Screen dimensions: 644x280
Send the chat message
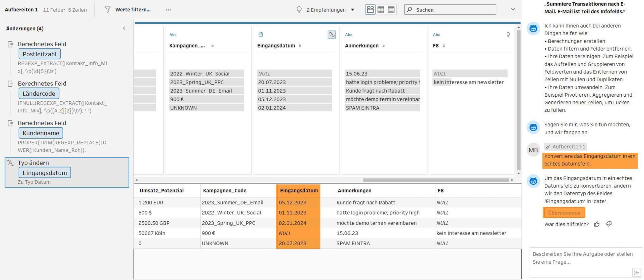636,272
